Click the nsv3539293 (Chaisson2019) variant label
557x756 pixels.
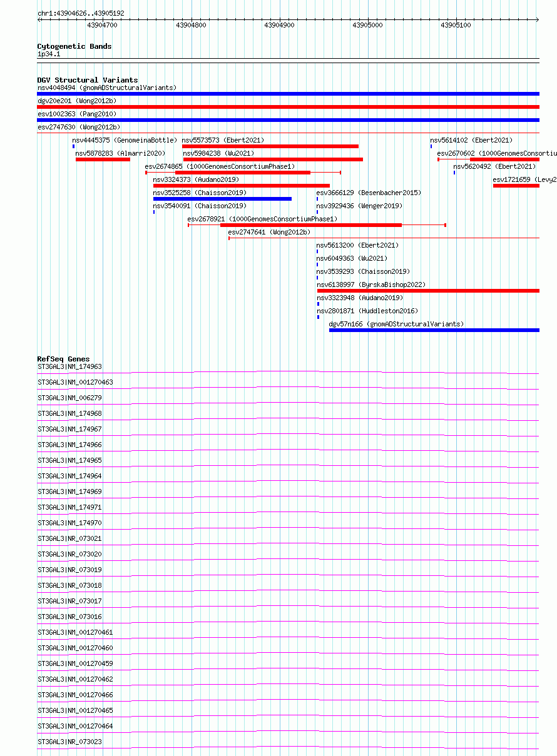pos(363,271)
